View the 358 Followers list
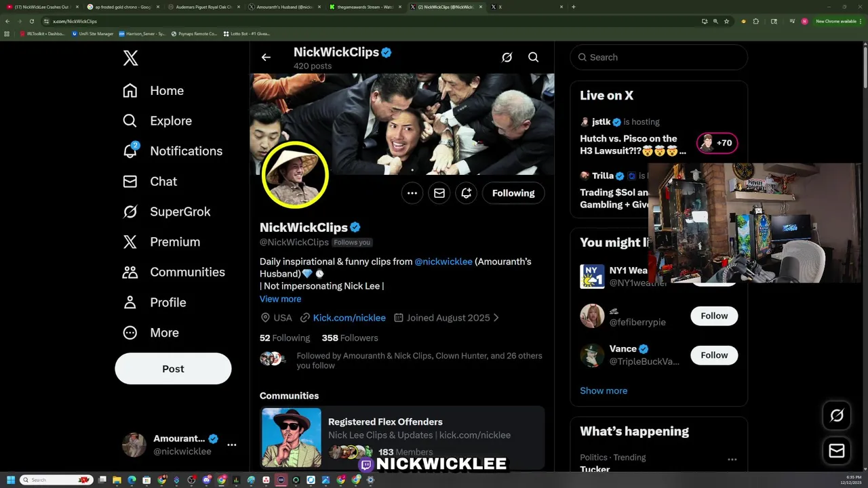This screenshot has width=868, height=488. 350,338
